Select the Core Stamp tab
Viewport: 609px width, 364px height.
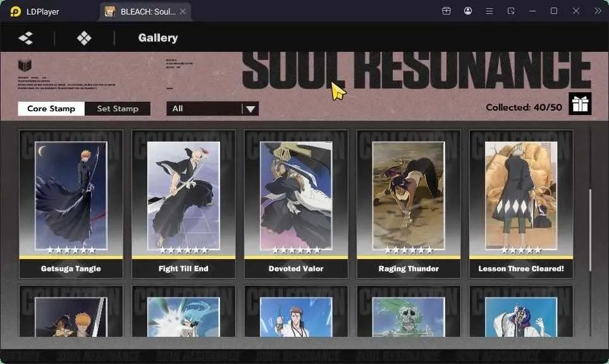51,109
